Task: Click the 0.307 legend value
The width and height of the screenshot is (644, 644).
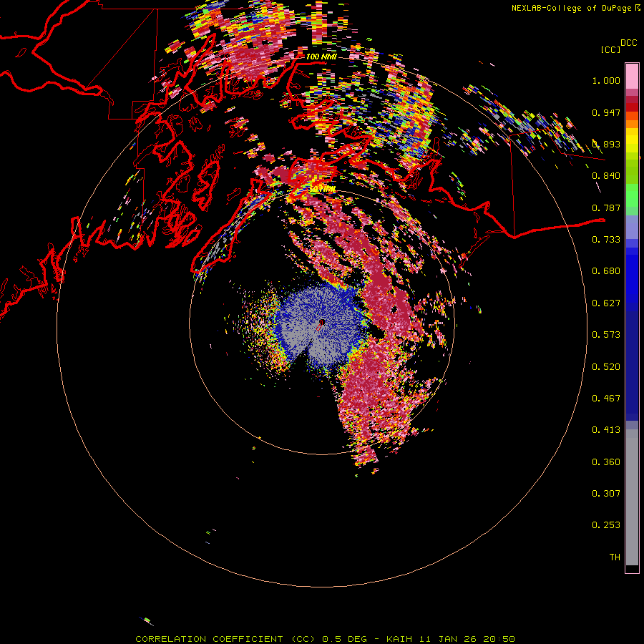Action: (606, 494)
